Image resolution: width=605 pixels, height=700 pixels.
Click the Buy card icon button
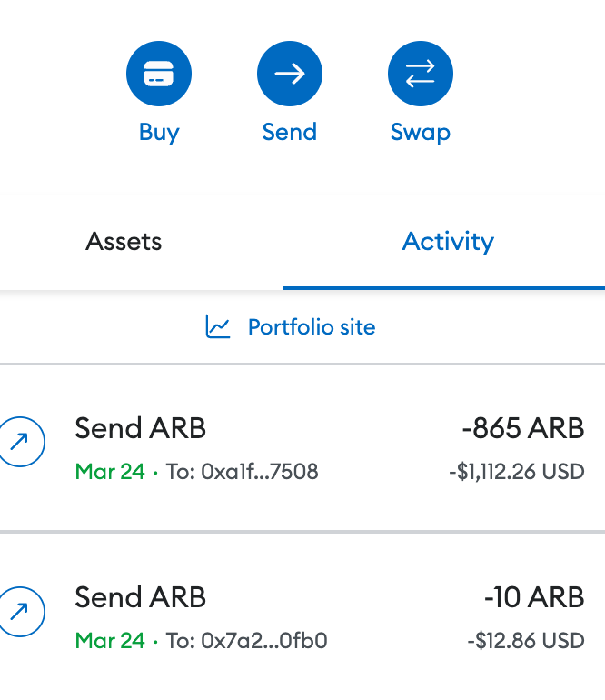(x=159, y=74)
